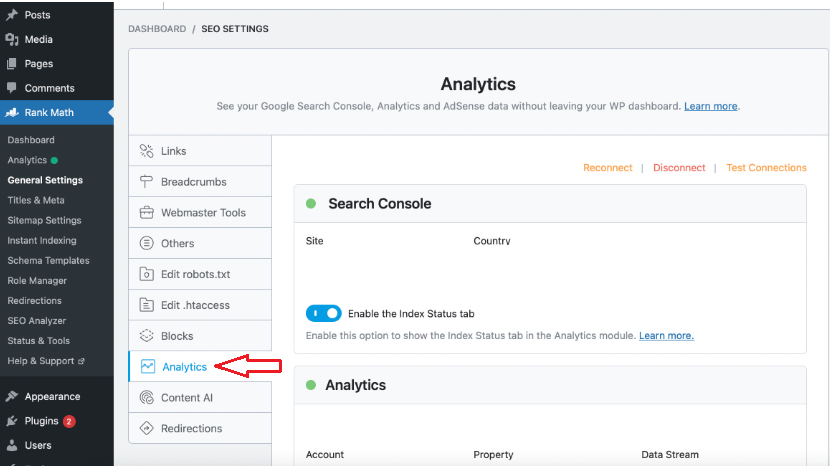Open Schema Templates submenu item
This screenshot has width=830, height=466.
[x=48, y=261]
